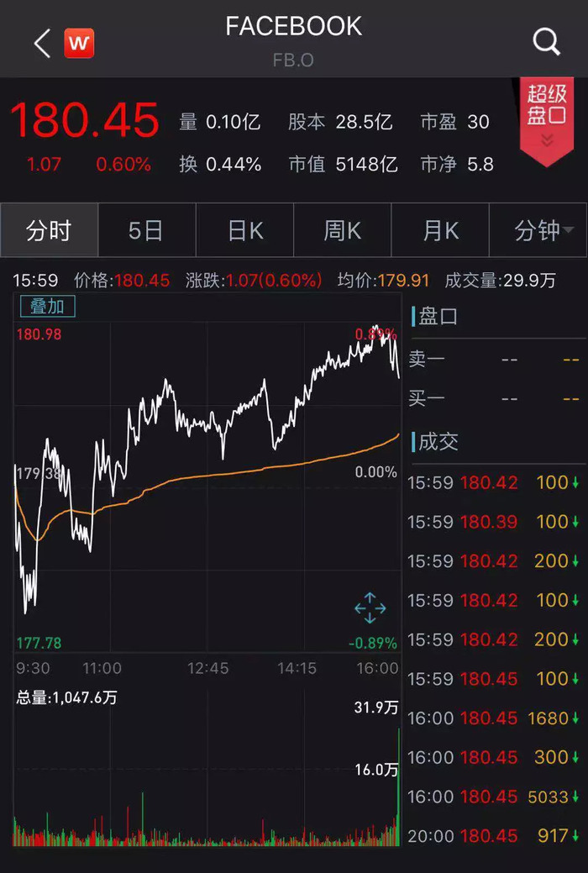
Task: Click the FACEBOOK title
Action: coord(293,26)
